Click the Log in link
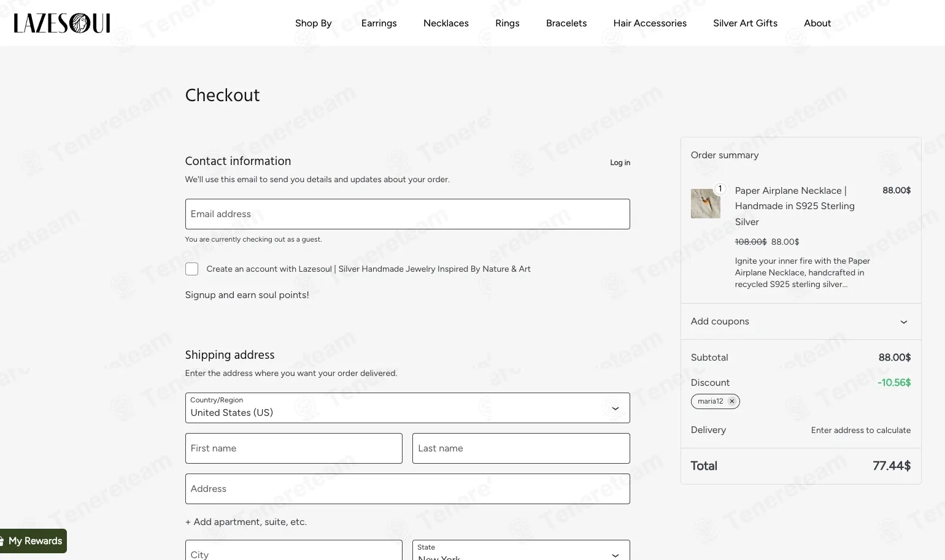Viewport: 945px width, 560px height. coord(620,163)
